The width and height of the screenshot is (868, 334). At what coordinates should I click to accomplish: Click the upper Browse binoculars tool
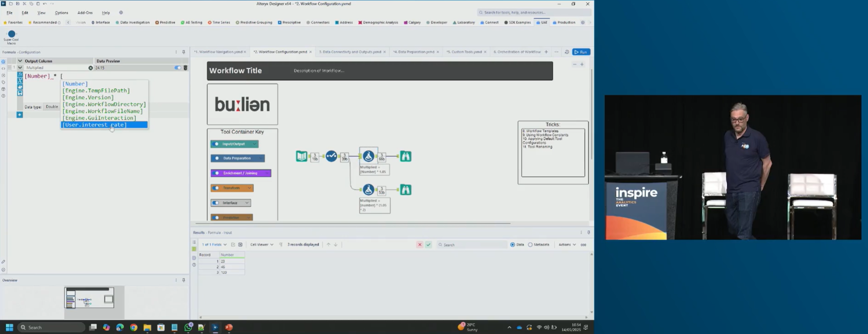pos(405,156)
